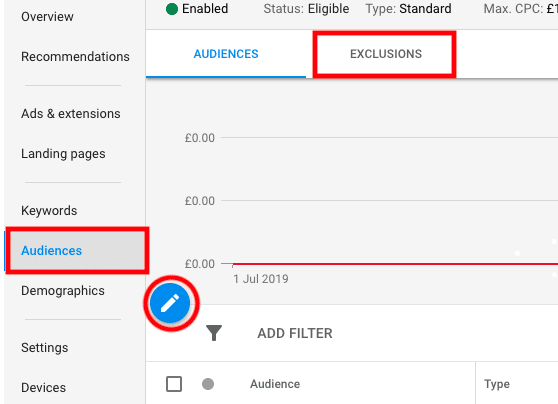Image resolution: width=558 pixels, height=404 pixels.
Task: Go to Settings in the sidebar
Action: click(x=44, y=348)
